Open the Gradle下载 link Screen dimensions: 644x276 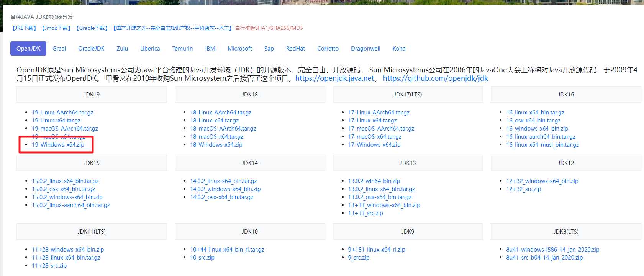(x=92, y=28)
